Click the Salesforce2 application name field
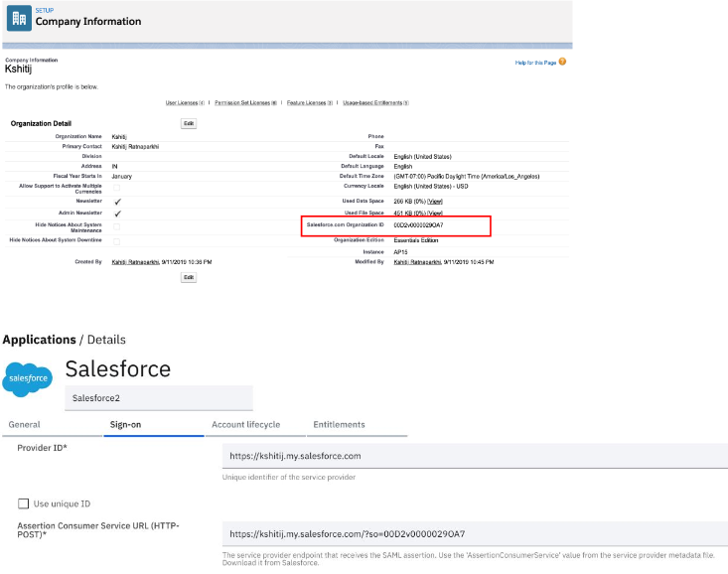 [159, 398]
